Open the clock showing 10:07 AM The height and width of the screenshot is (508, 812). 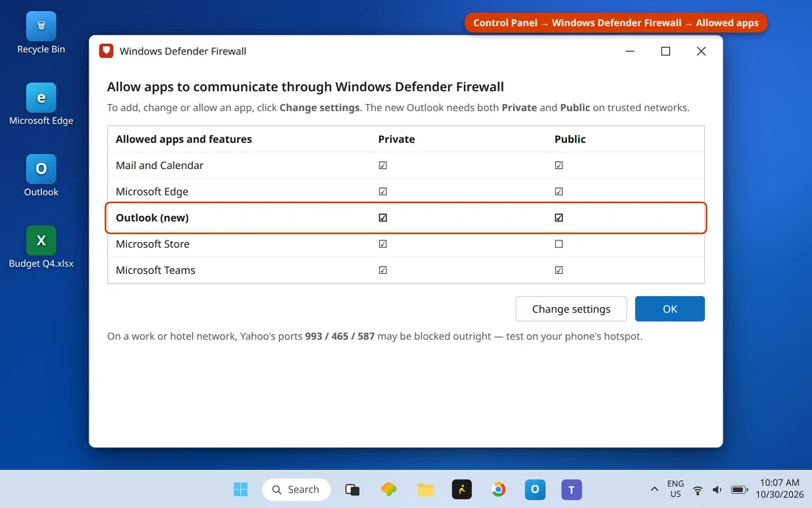click(779, 489)
